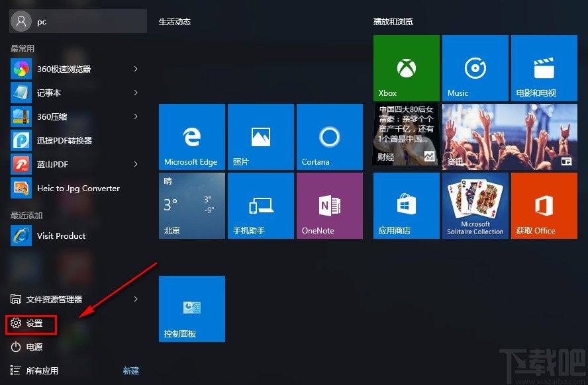Launch 手机助手 phone companion tile

pyautogui.click(x=260, y=205)
